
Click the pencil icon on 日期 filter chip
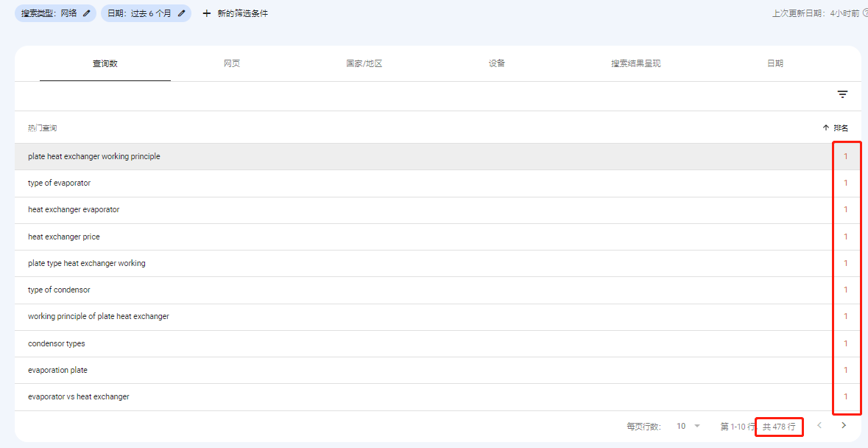(x=181, y=13)
